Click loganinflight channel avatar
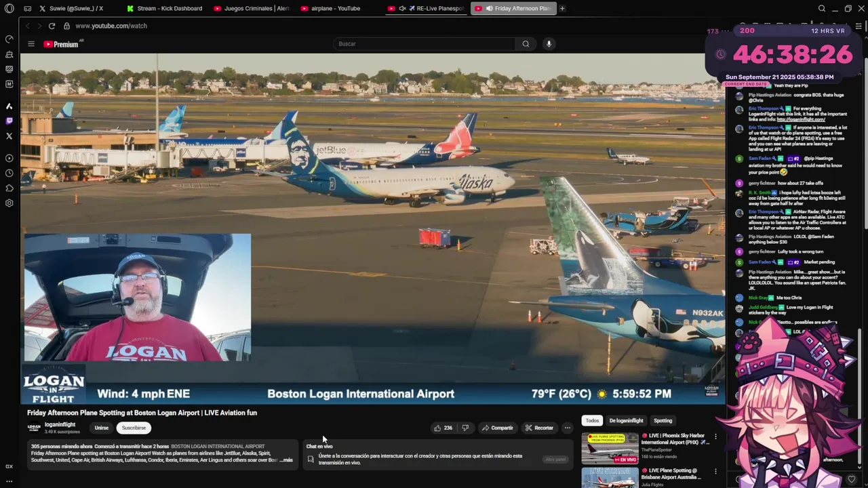Screen dimensions: 868x488 pyautogui.click(x=34, y=428)
